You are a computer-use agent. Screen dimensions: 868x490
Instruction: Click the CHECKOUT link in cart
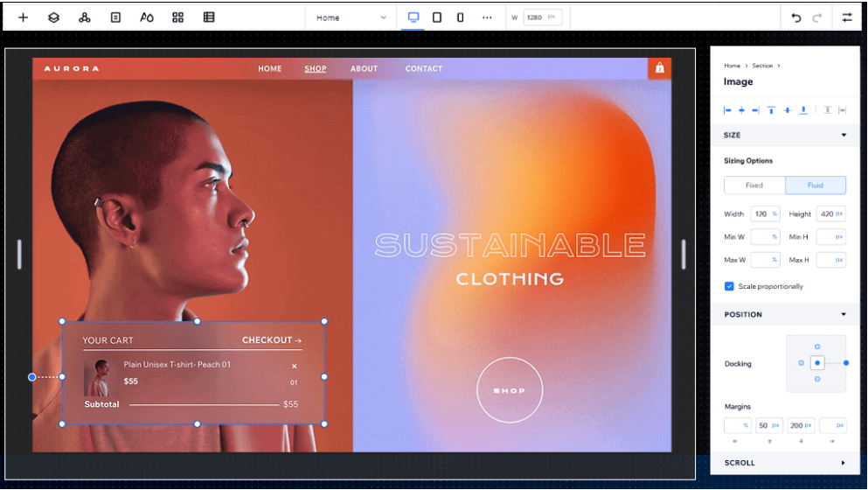271,339
